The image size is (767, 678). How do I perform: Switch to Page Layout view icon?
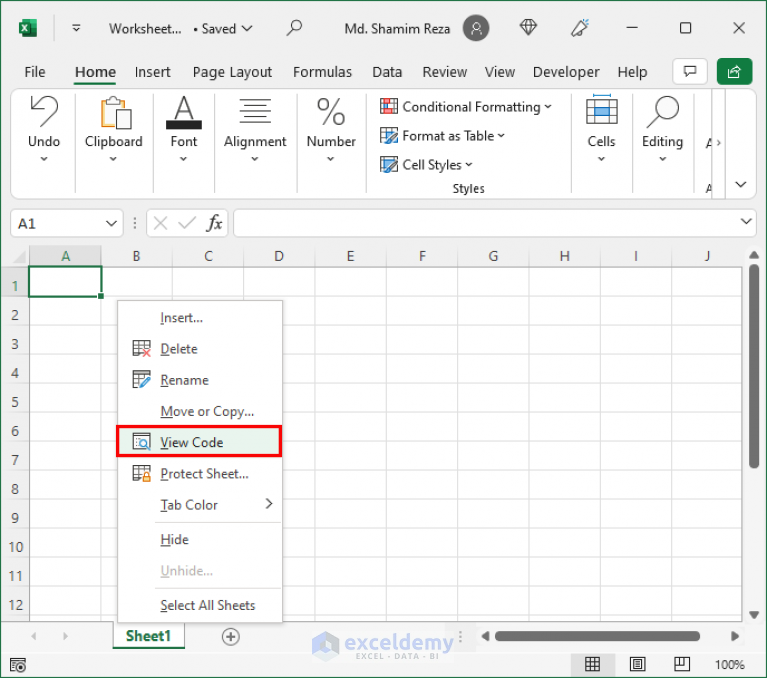637,664
